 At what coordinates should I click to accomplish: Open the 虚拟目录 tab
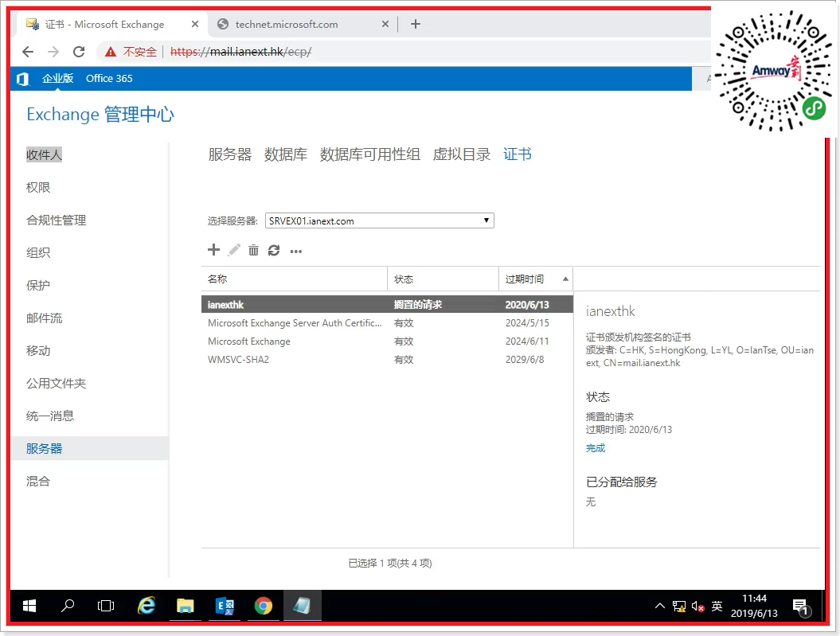(461, 154)
